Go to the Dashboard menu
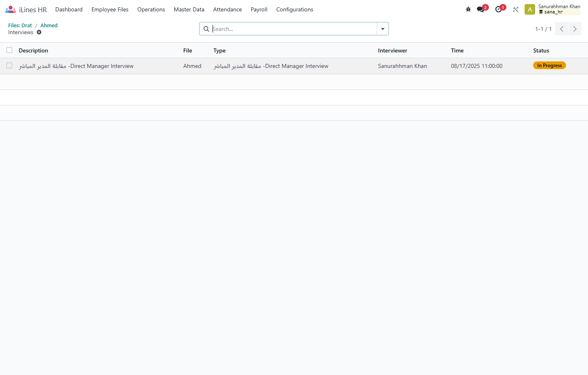 click(69, 9)
